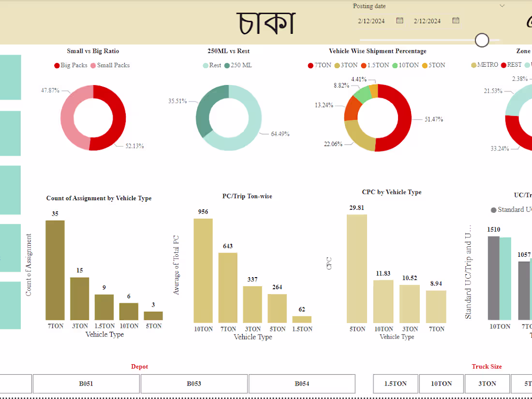This screenshot has width=532, height=399.
Task: Click the 250 ML legend marker
Action: [x=228, y=65]
